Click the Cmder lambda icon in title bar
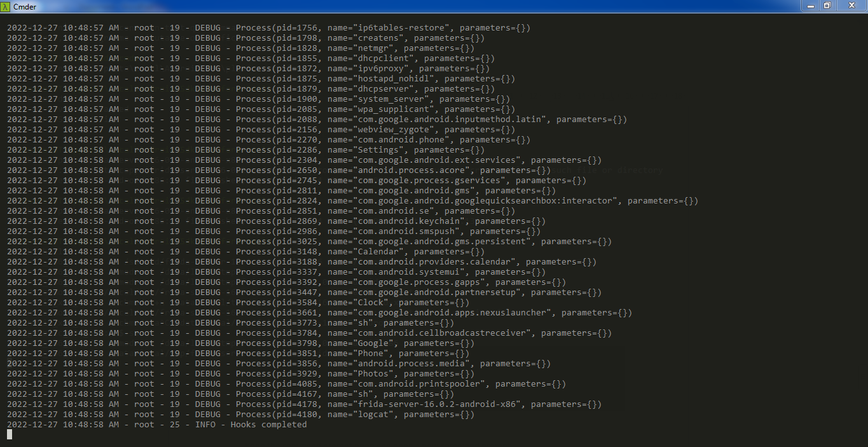Viewport: 868px width, 447px height. click(x=6, y=6)
